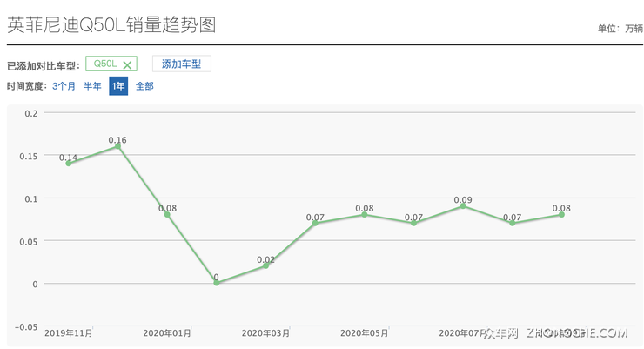Click the 2020年03月 axis label
This screenshot has height=349, width=644.
[x=265, y=333]
